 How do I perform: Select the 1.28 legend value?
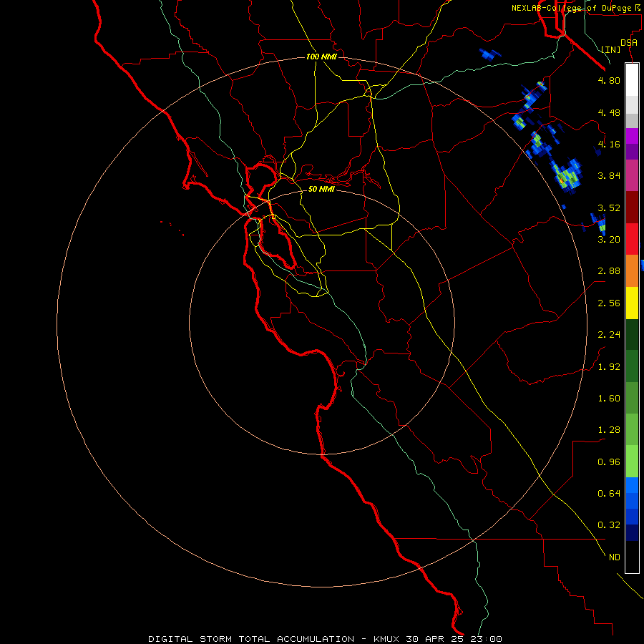click(x=609, y=430)
